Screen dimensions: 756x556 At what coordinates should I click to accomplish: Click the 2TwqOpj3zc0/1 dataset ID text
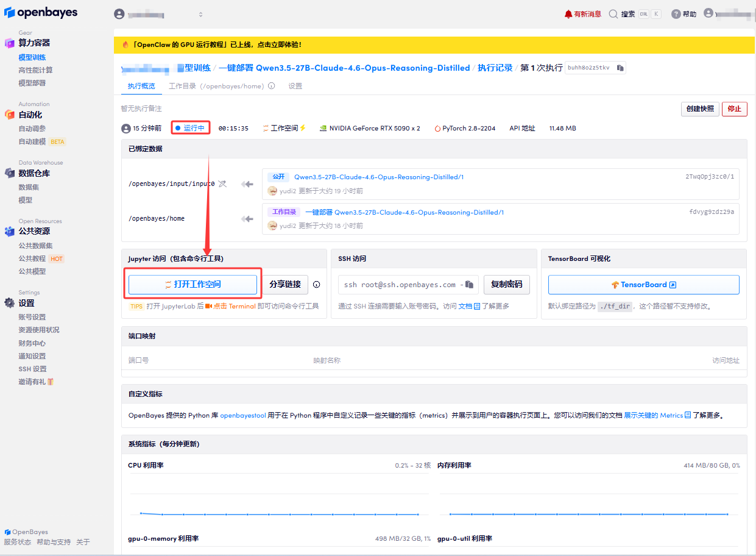[710, 177]
